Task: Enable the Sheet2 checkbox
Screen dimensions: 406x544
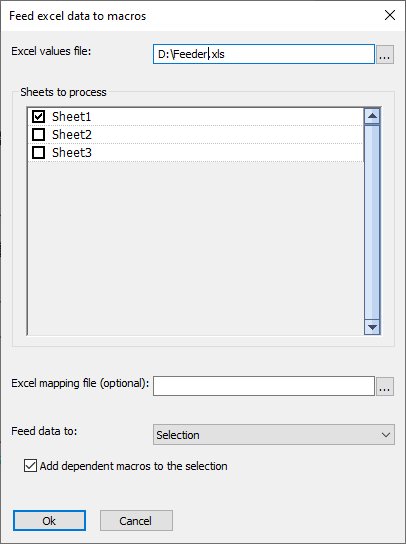Action: [x=39, y=135]
